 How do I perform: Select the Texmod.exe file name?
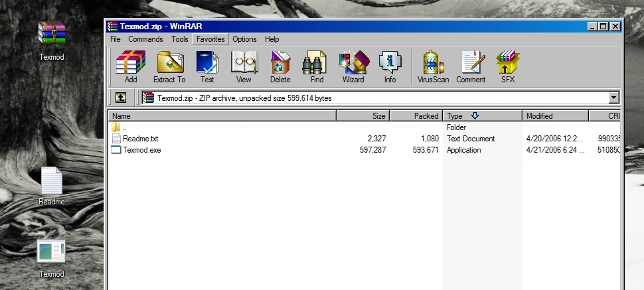click(141, 150)
